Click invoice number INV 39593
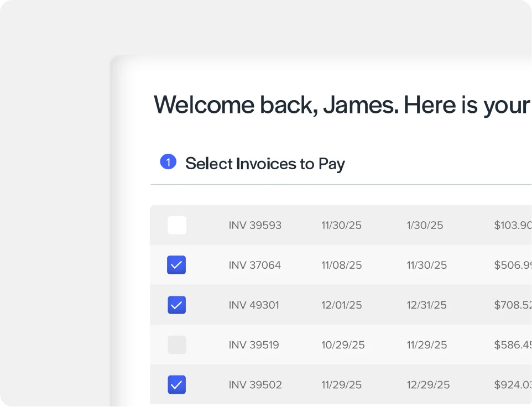The height and width of the screenshot is (407, 532). pyautogui.click(x=255, y=225)
